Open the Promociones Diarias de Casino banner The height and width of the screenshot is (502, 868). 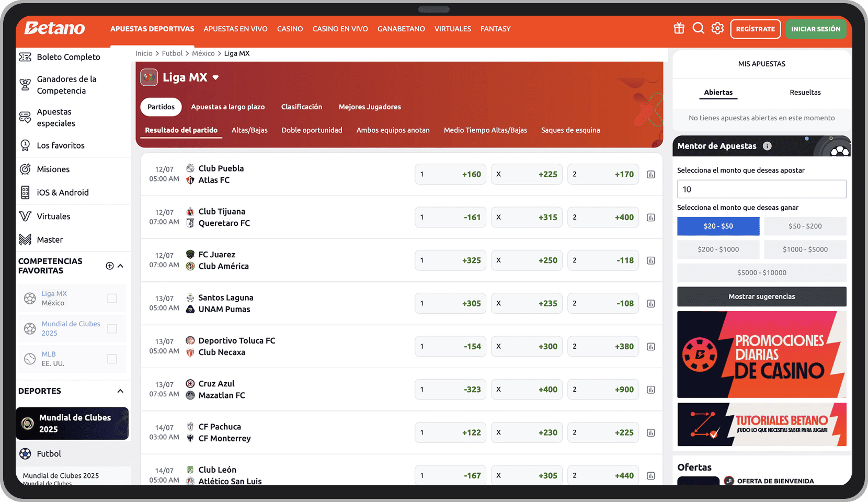762,355
